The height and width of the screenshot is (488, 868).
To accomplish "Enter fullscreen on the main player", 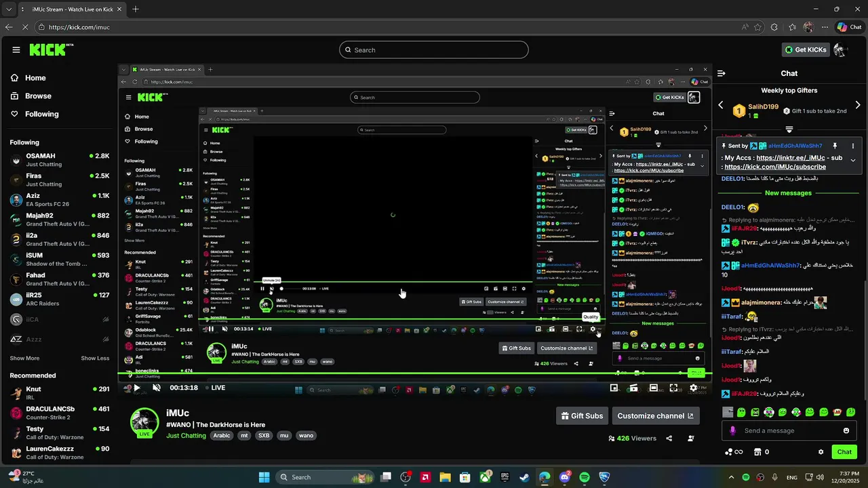I will click(673, 388).
